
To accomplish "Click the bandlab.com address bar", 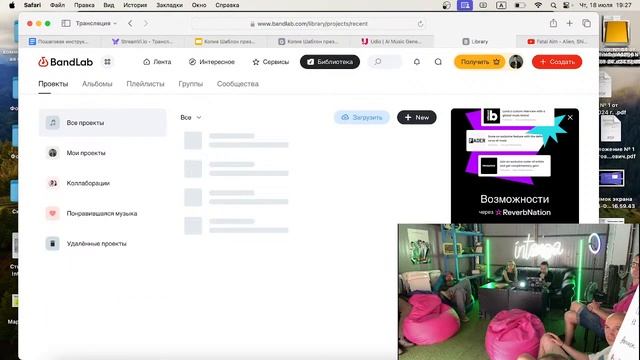I will (x=309, y=24).
